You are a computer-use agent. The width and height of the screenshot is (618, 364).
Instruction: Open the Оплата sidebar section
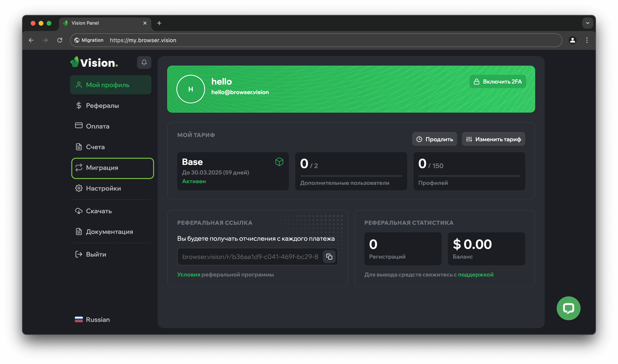pos(98,126)
